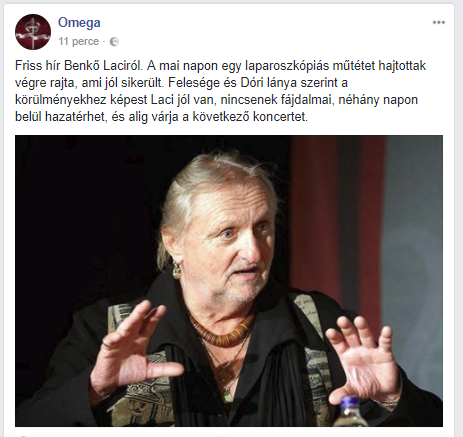Click the raised left-side hand in photo

(x=133, y=350)
